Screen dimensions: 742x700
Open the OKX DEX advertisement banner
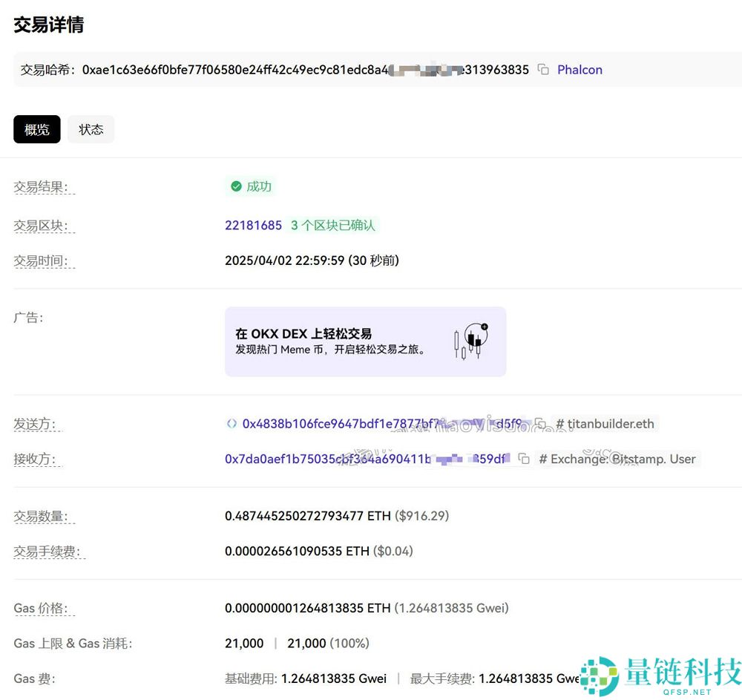coord(365,341)
